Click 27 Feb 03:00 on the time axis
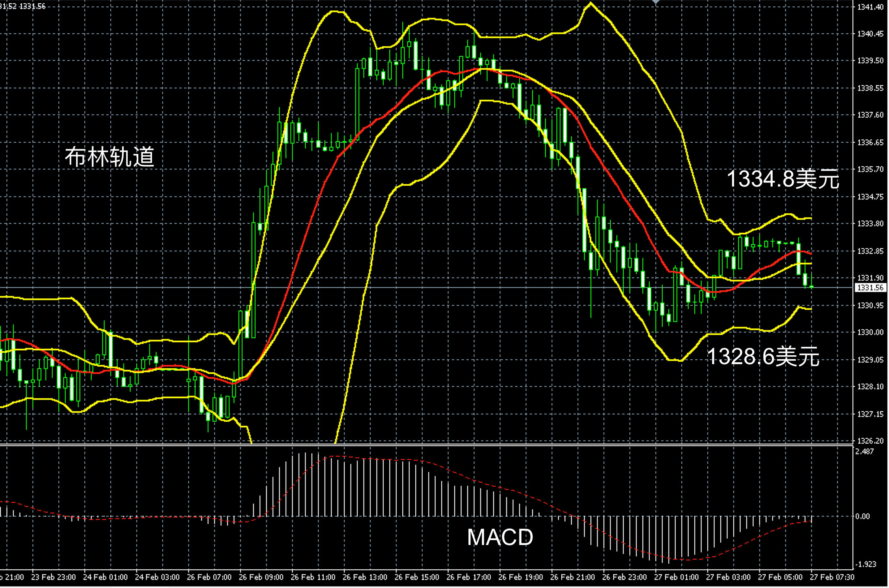Image resolution: width=889 pixels, height=588 pixels. pyautogui.click(x=728, y=577)
